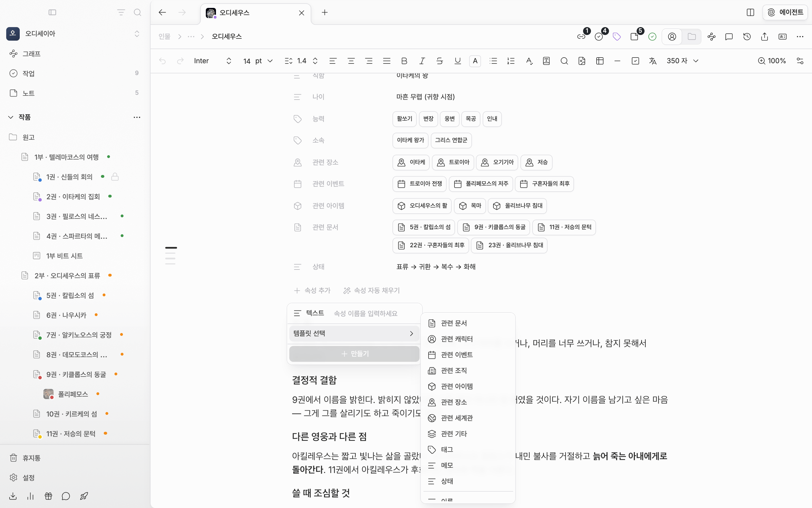Click the history clock icon in header
This screenshot has width=812, height=508.
click(747, 37)
